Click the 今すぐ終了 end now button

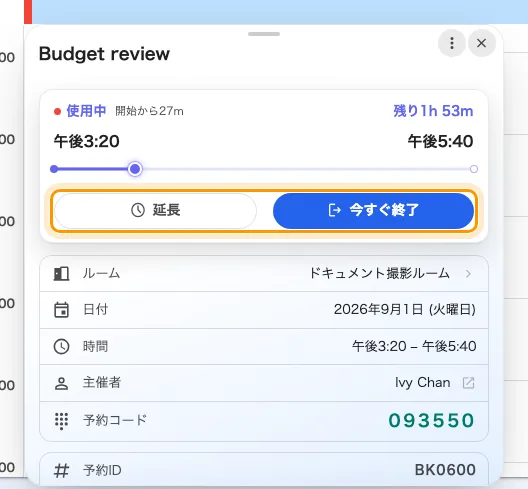click(x=373, y=210)
